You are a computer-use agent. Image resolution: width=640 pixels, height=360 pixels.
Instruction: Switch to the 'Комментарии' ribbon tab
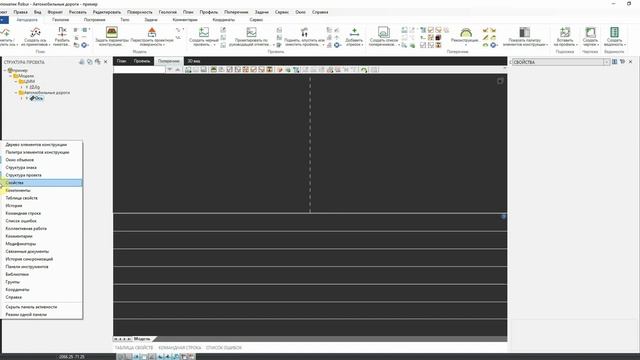click(x=185, y=20)
